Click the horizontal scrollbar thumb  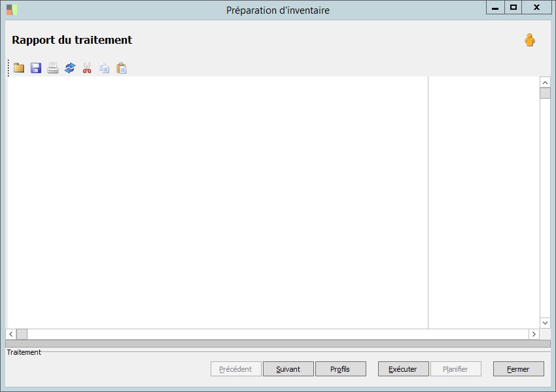pos(22,334)
